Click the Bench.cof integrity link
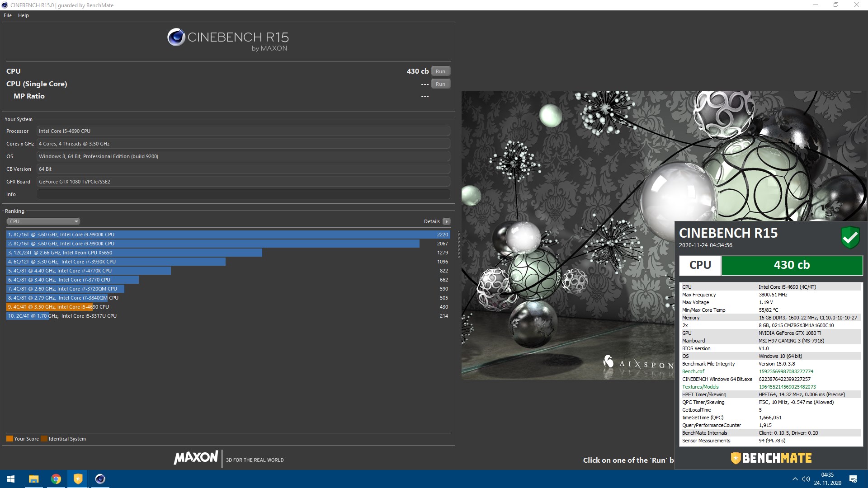Image resolution: width=868 pixels, height=488 pixels. coord(693,371)
